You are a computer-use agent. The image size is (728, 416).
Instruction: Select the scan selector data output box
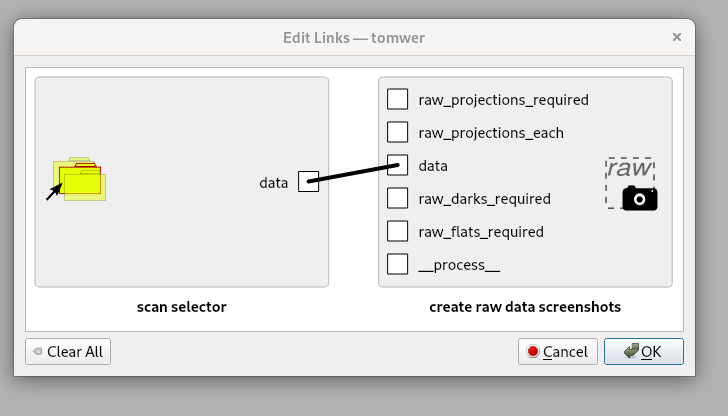308,182
